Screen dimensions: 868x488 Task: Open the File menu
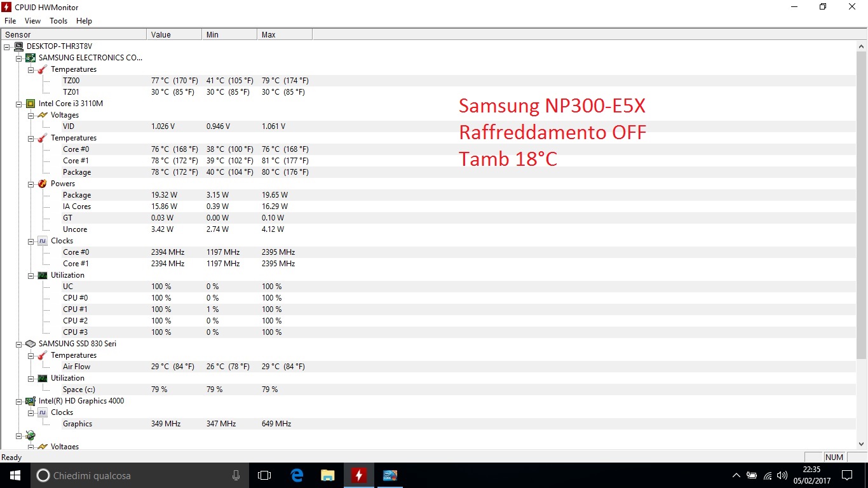click(10, 21)
